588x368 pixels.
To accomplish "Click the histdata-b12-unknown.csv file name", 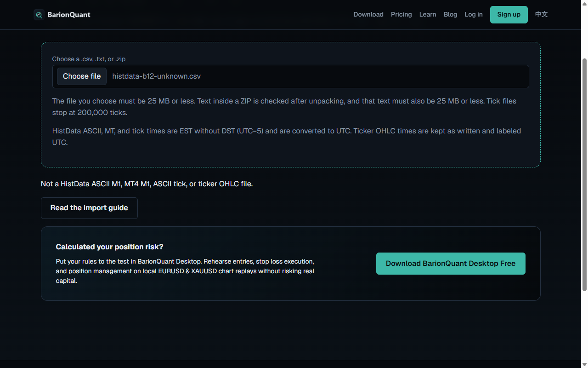I will [x=157, y=76].
